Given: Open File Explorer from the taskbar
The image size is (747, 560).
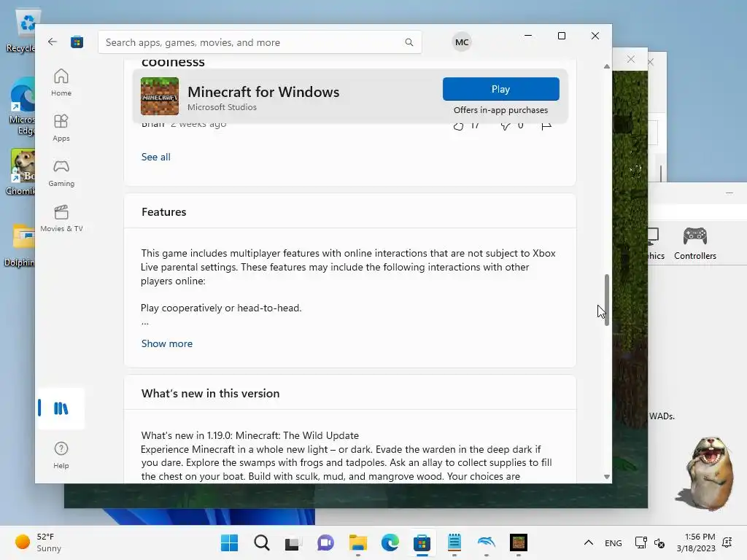Looking at the screenshot, I should (x=357, y=542).
